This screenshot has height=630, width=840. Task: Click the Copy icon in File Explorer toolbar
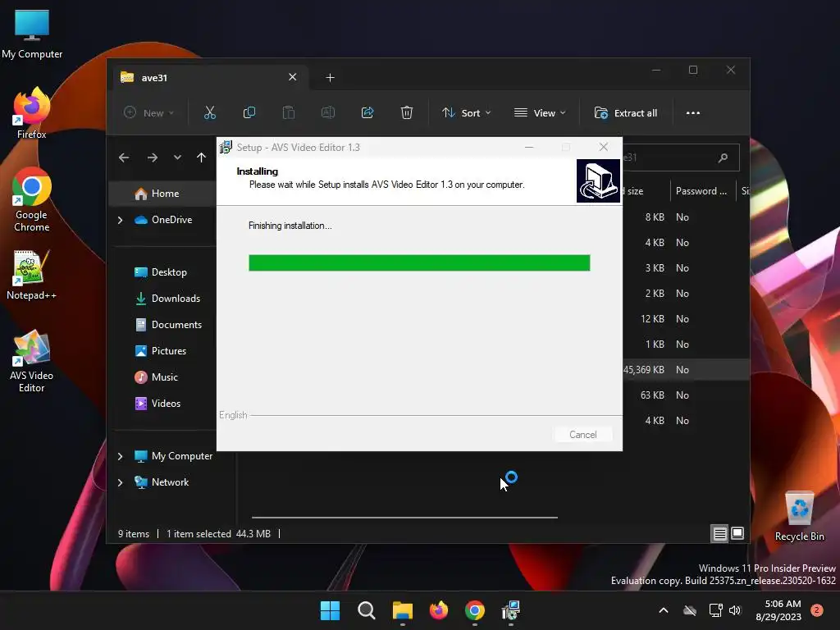point(249,113)
